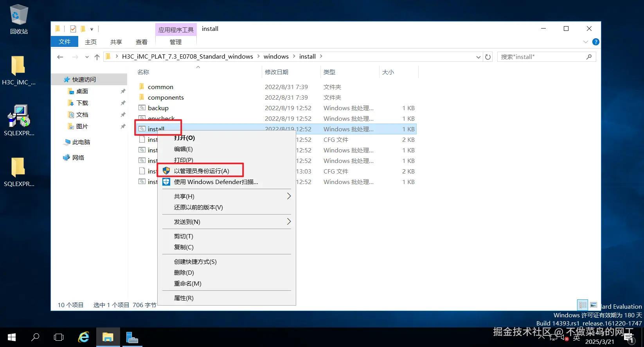
Task: Open the 文件 ribbon tab
Action: coord(65,42)
